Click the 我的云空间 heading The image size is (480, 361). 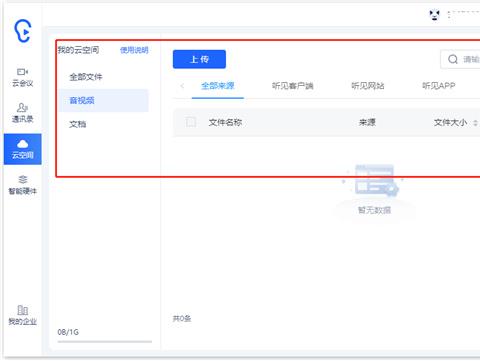click(78, 50)
